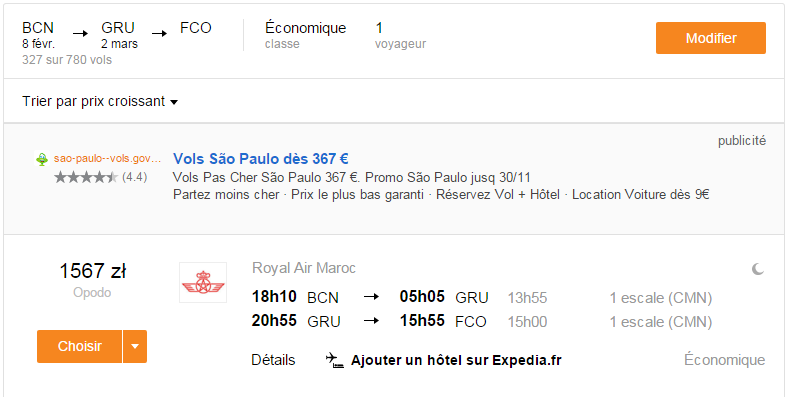Click the arrow between GRU and FCO in header
794x397 pixels.
click(159, 34)
